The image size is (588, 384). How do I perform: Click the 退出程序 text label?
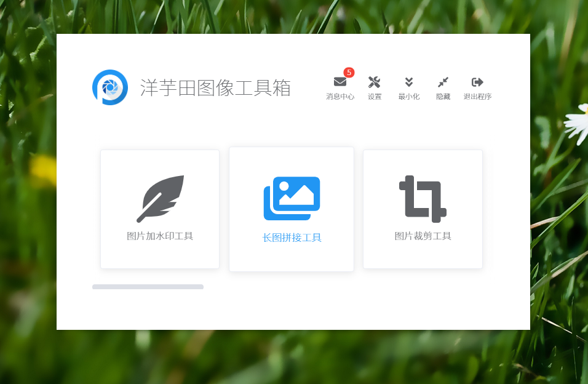[477, 97]
